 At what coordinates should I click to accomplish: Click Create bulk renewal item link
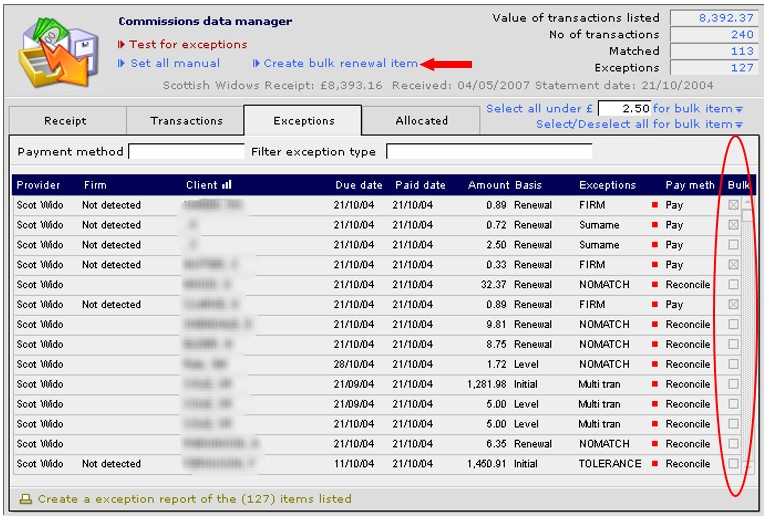335,63
